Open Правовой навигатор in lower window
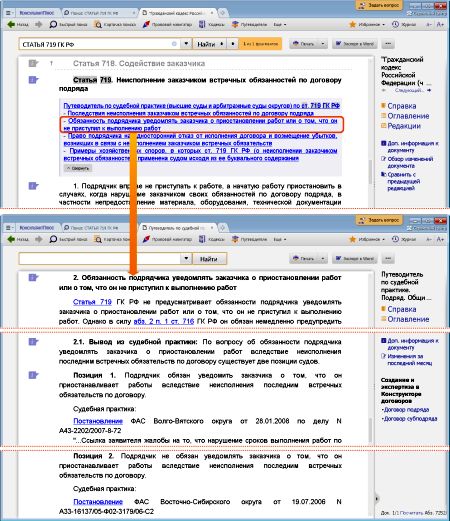 click(167, 239)
